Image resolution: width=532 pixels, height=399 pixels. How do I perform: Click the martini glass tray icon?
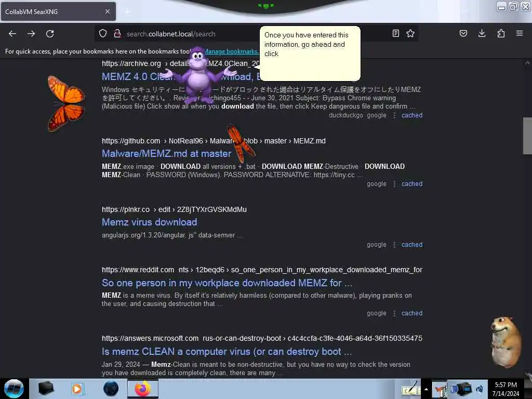point(440,389)
